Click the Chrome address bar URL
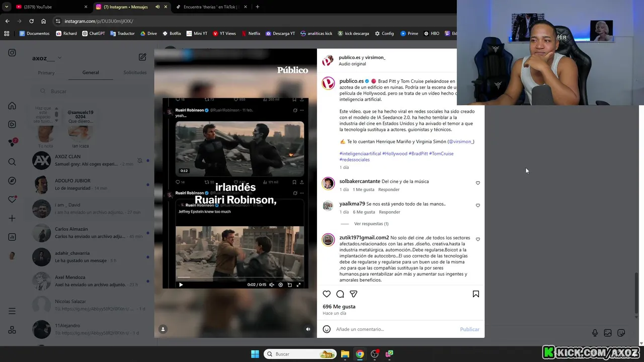This screenshot has width=644, height=362. pos(99,21)
